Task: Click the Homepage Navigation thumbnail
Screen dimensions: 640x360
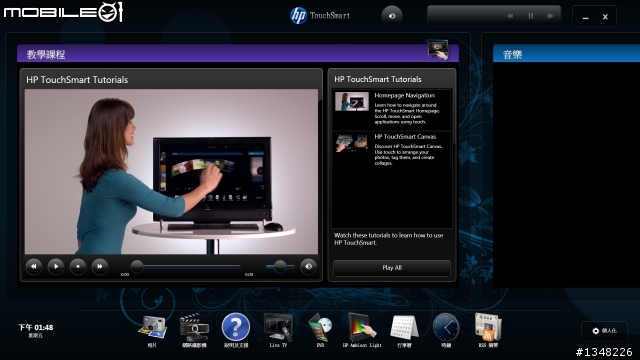Action: click(352, 101)
